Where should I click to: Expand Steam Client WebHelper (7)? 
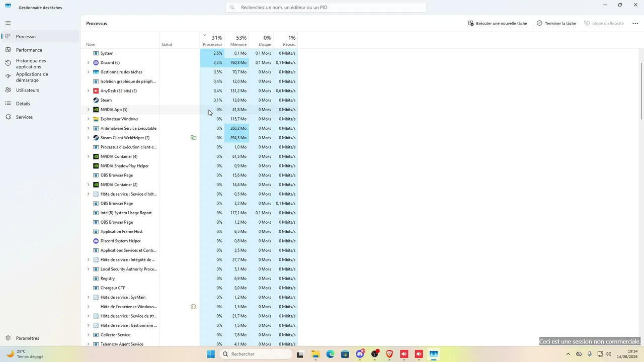[x=89, y=138]
